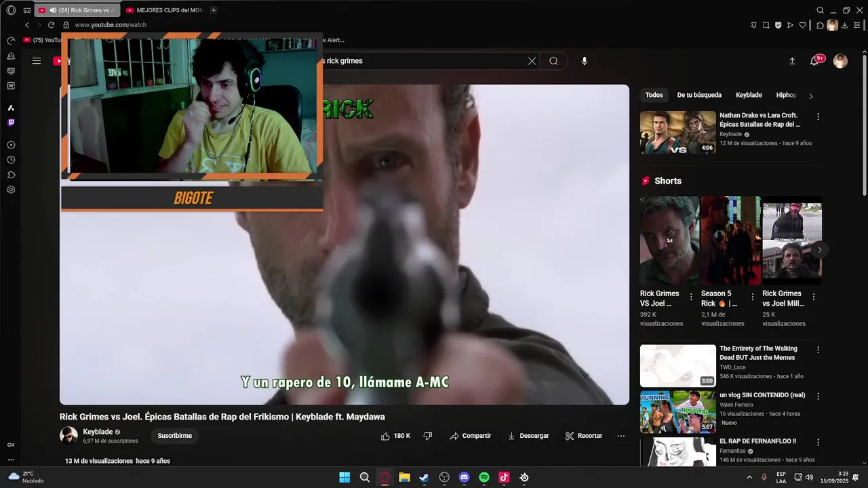The image size is (868, 488).
Task: Go back to the previous page
Action: (x=27, y=25)
